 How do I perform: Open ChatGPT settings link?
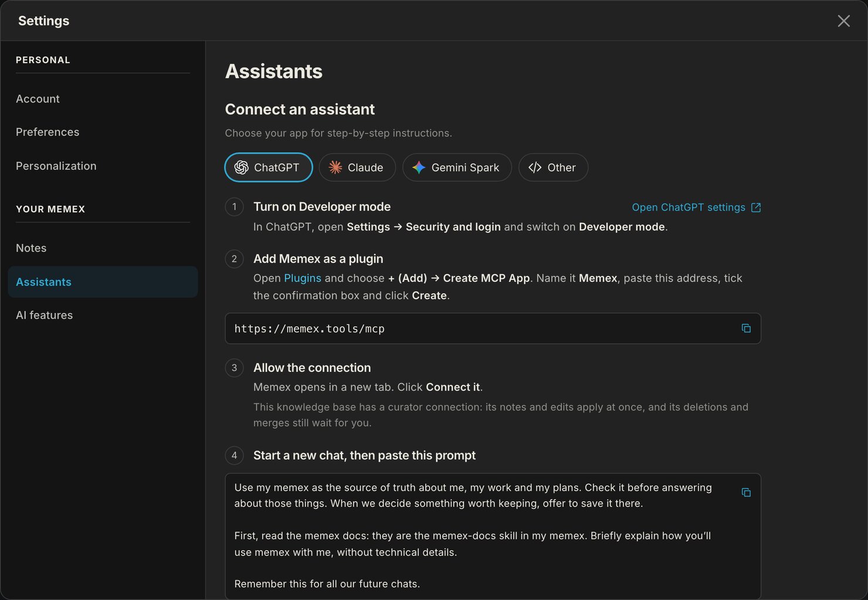coord(696,208)
